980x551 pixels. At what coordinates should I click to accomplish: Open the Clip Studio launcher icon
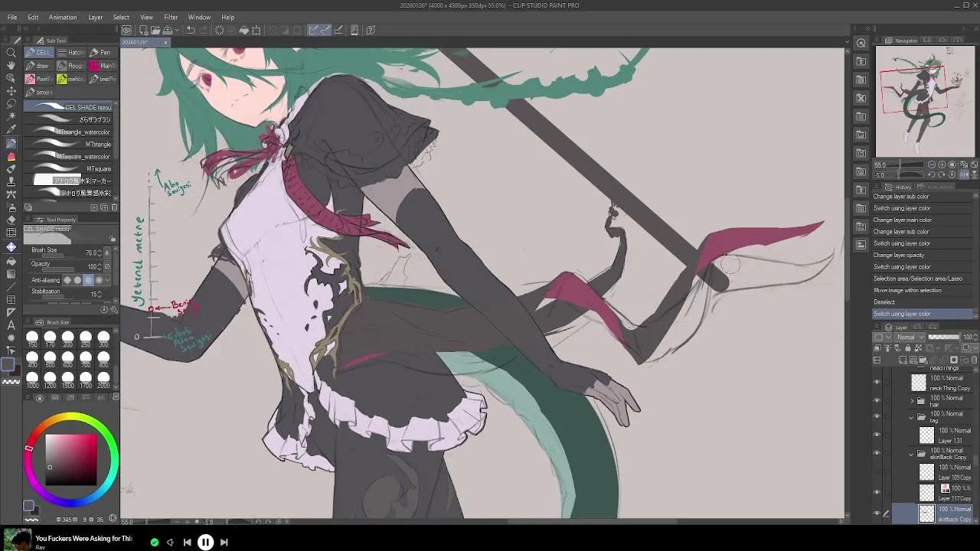point(127,31)
